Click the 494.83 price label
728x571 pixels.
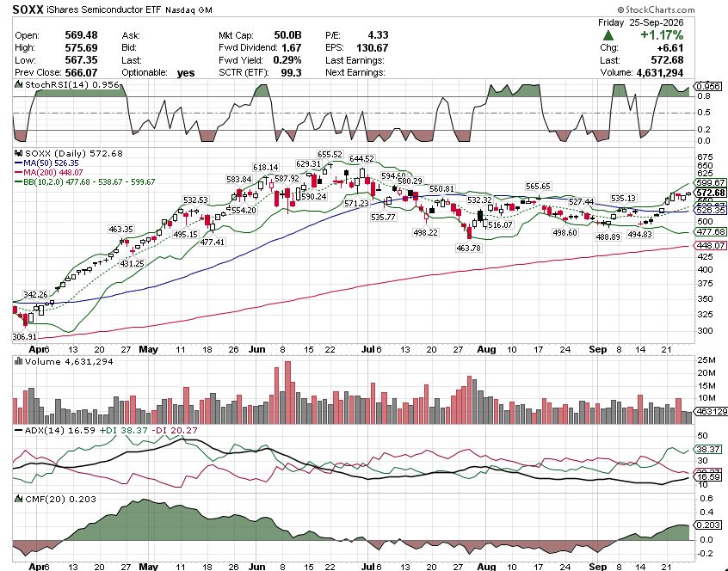(639, 235)
